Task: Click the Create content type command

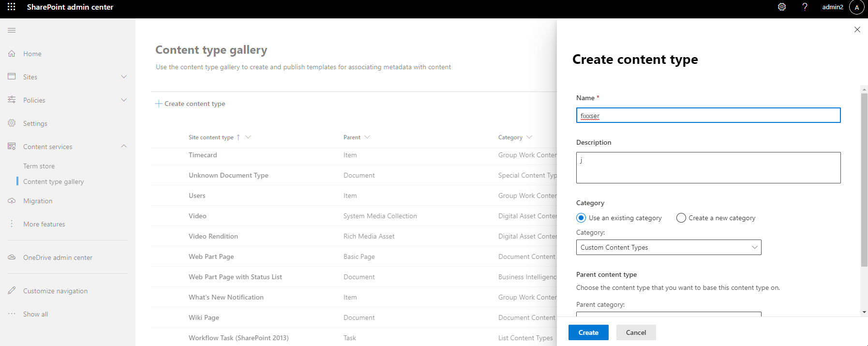Action: coord(190,104)
